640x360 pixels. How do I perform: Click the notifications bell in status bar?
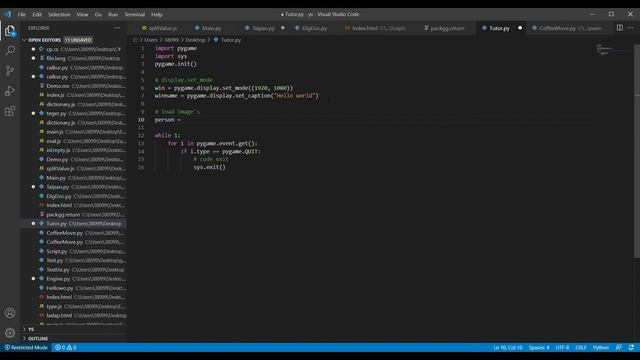pos(631,347)
